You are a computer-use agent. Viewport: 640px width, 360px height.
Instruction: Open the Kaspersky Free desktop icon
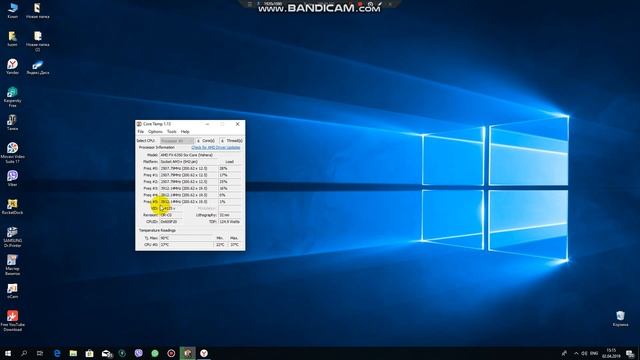[x=12, y=97]
